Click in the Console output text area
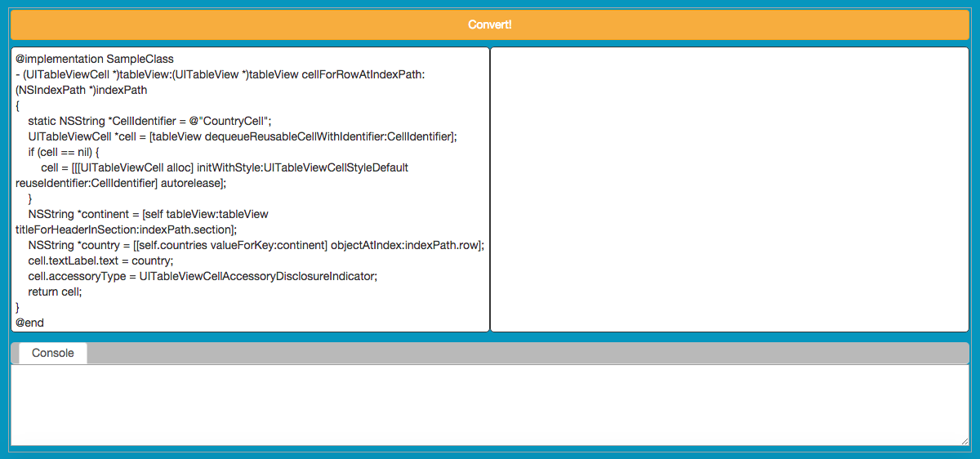Screen dimensions: 980x459 pyautogui.click(x=489, y=405)
